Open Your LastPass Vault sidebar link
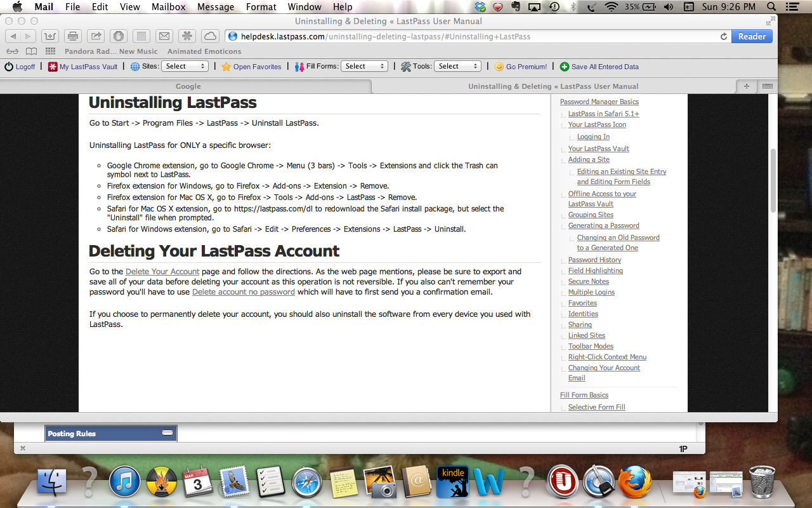 click(598, 149)
